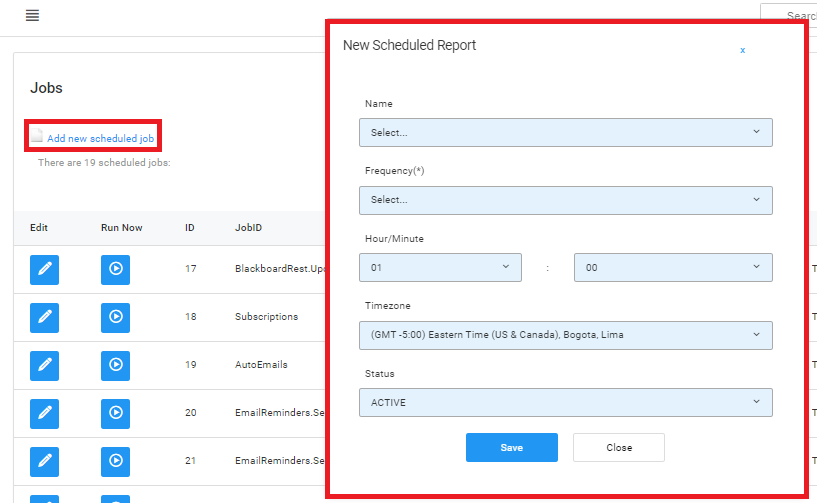Image resolution: width=817 pixels, height=503 pixels.
Task: Run job 17 now with play icon
Action: pyautogui.click(x=116, y=269)
